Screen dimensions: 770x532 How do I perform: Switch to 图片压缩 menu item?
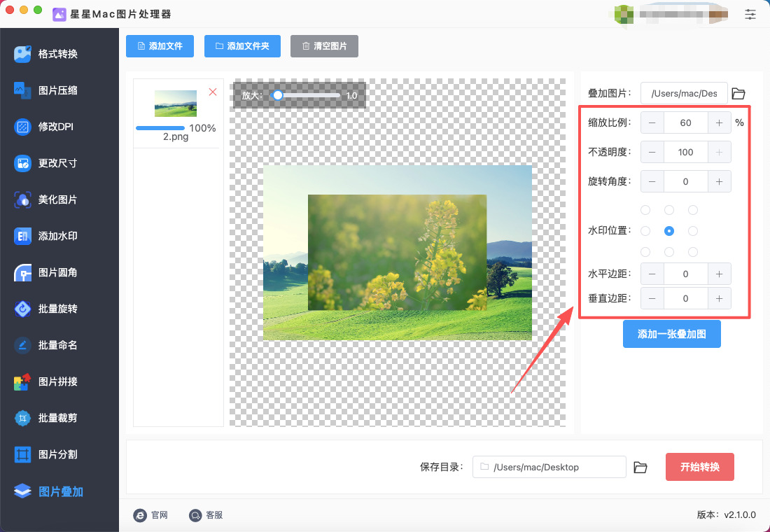pyautogui.click(x=59, y=90)
